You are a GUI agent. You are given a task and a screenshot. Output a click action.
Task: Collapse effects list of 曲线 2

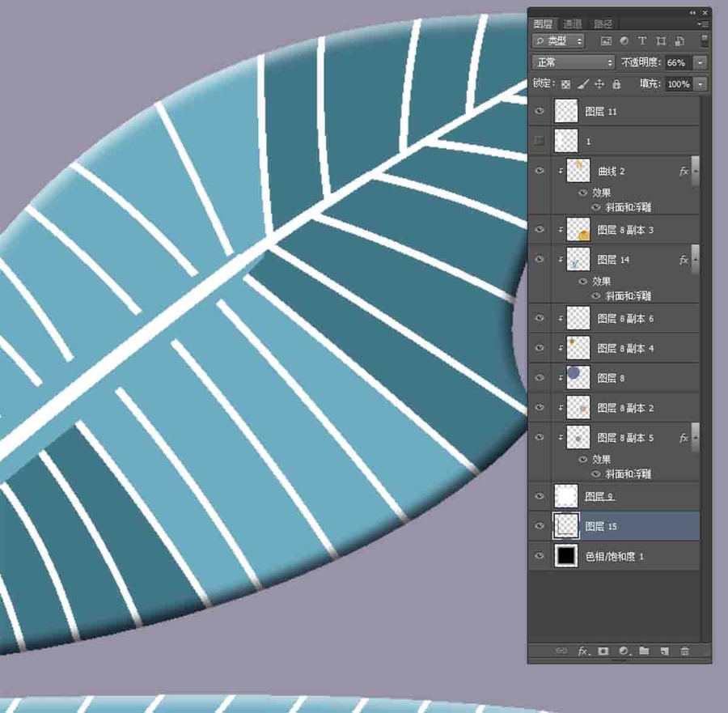[695, 171]
